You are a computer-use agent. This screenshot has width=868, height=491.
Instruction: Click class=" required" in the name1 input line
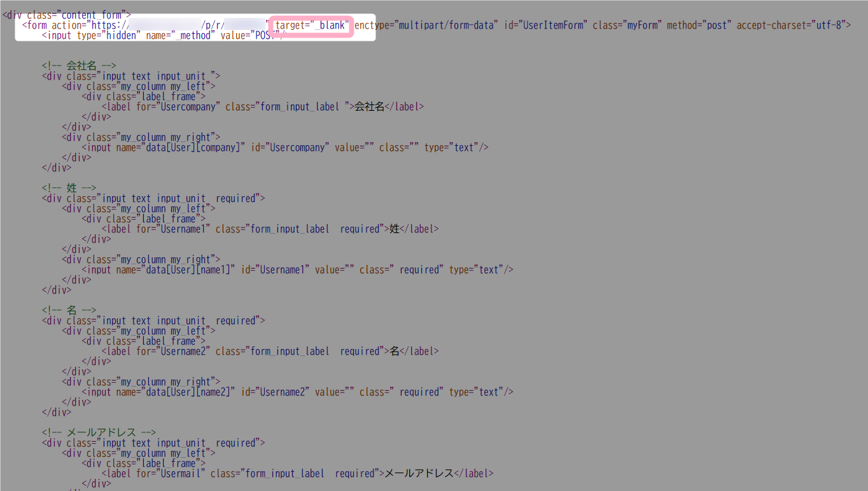[x=402, y=270]
